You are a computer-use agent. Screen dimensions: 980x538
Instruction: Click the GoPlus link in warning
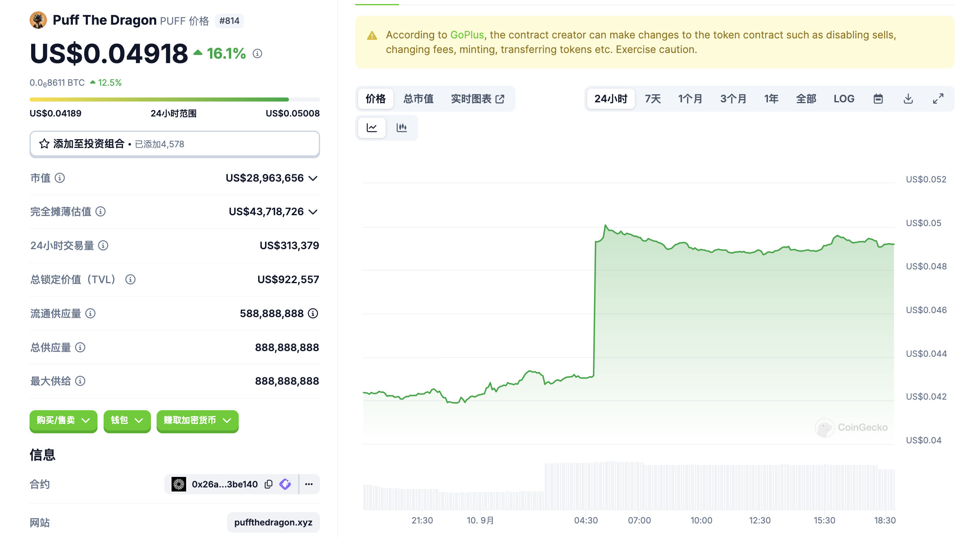(467, 35)
